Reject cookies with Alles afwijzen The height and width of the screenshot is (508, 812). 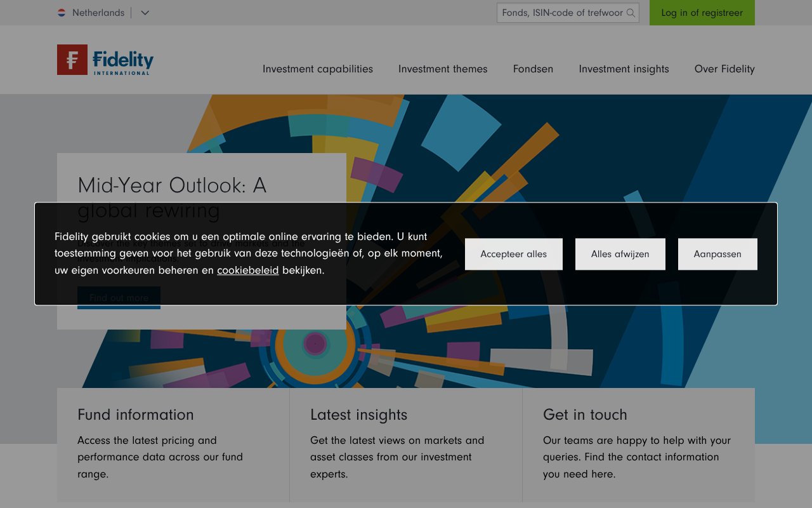(620, 253)
